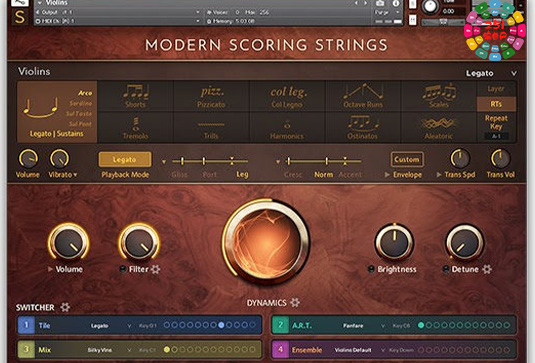Click the info icon in Kontakt header
The width and height of the screenshot is (535, 363).
[x=396, y=3]
